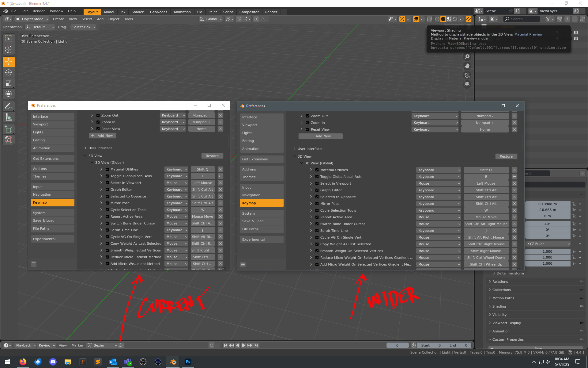Play the animation forward
Screen dimensions: 588x368
(x=244, y=345)
